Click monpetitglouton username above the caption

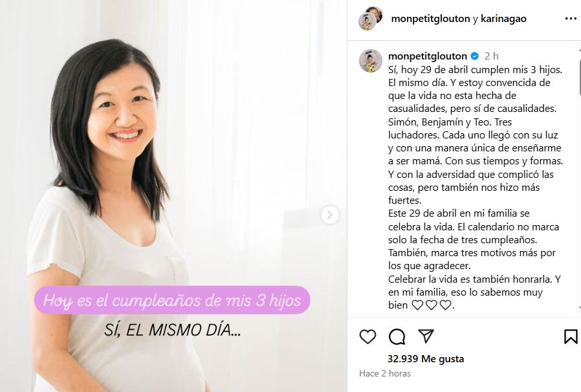427,56
